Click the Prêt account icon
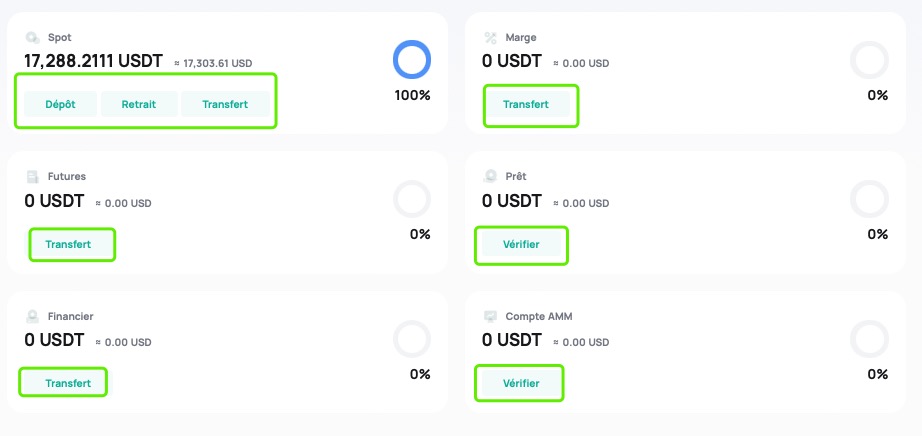The width and height of the screenshot is (922, 436). 490,177
